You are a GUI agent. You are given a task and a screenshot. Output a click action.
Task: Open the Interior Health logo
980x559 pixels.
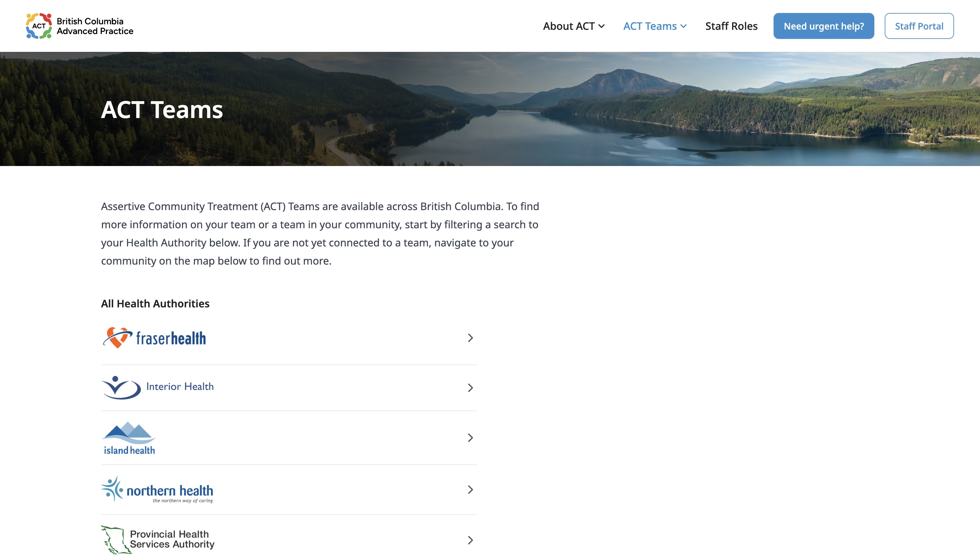coord(157,387)
